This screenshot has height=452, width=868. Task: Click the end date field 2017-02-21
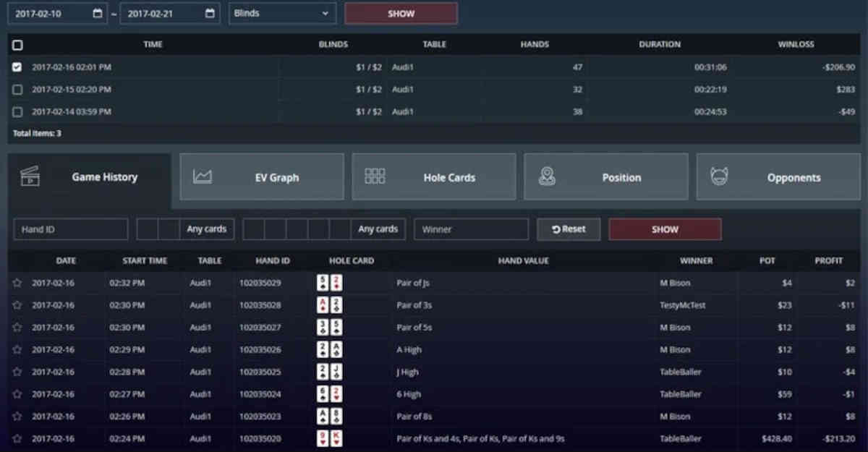tap(170, 13)
